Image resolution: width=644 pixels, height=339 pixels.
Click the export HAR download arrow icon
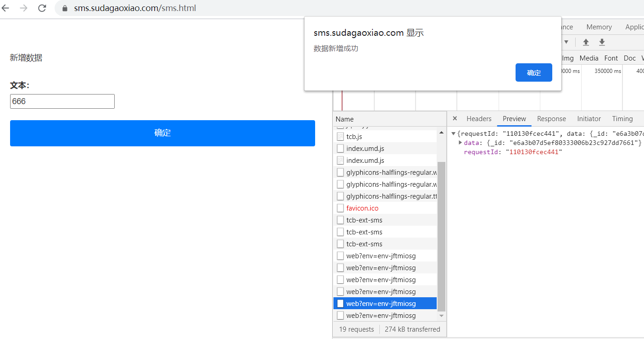pyautogui.click(x=602, y=42)
